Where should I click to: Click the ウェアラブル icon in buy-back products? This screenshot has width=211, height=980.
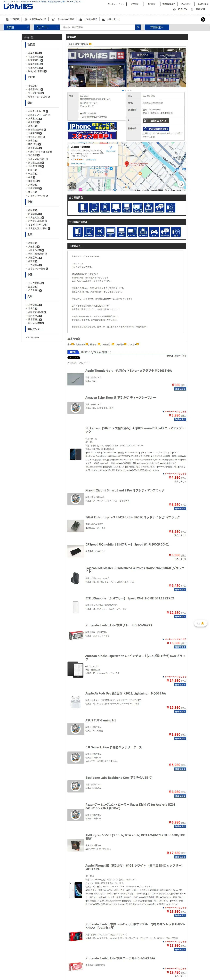100,232
